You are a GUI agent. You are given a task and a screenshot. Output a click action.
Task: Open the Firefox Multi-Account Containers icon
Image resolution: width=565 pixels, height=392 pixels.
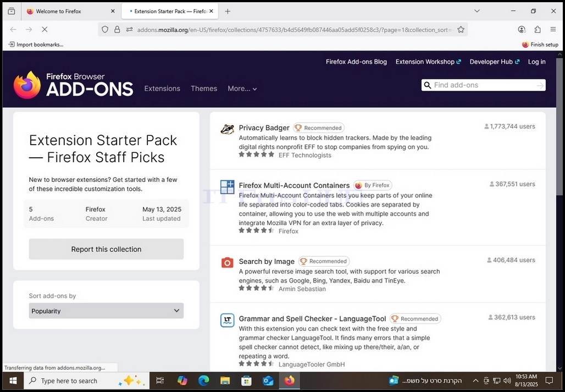click(x=227, y=186)
